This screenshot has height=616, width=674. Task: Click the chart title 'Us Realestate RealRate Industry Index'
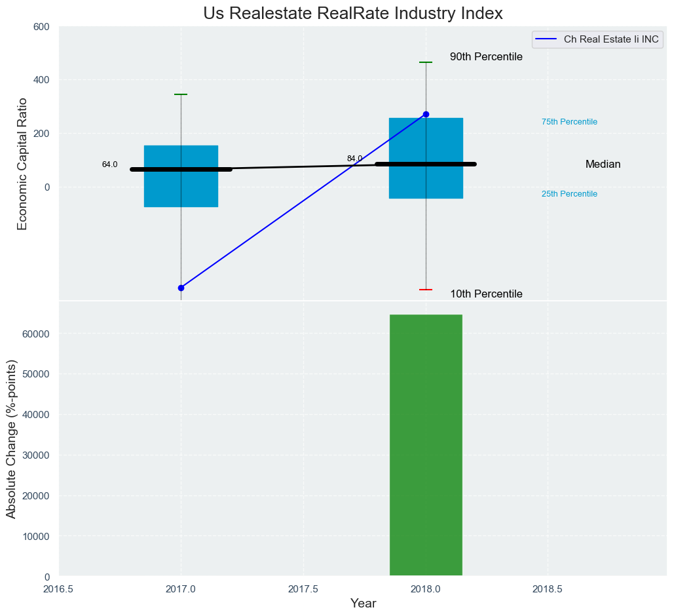coord(352,13)
